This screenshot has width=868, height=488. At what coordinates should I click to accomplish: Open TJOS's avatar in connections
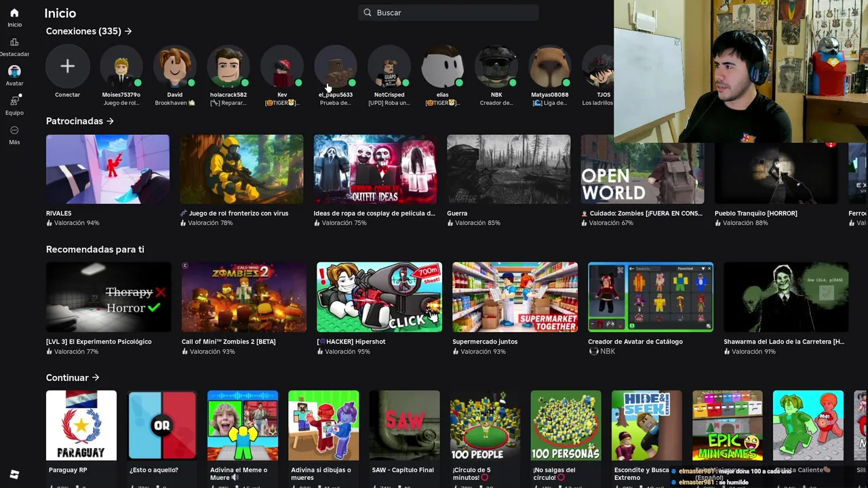(x=598, y=66)
